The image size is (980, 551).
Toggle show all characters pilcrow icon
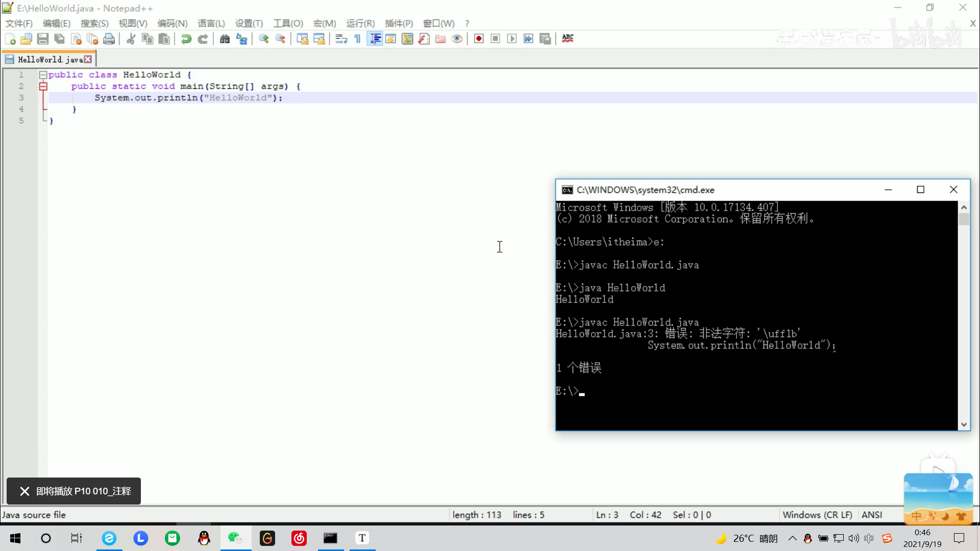pyautogui.click(x=357, y=39)
